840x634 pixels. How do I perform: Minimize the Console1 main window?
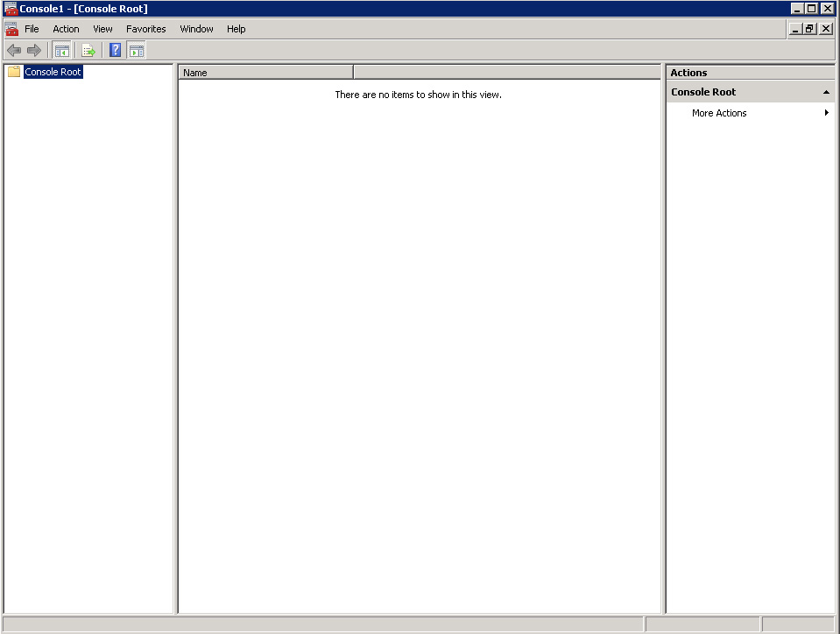tap(797, 9)
